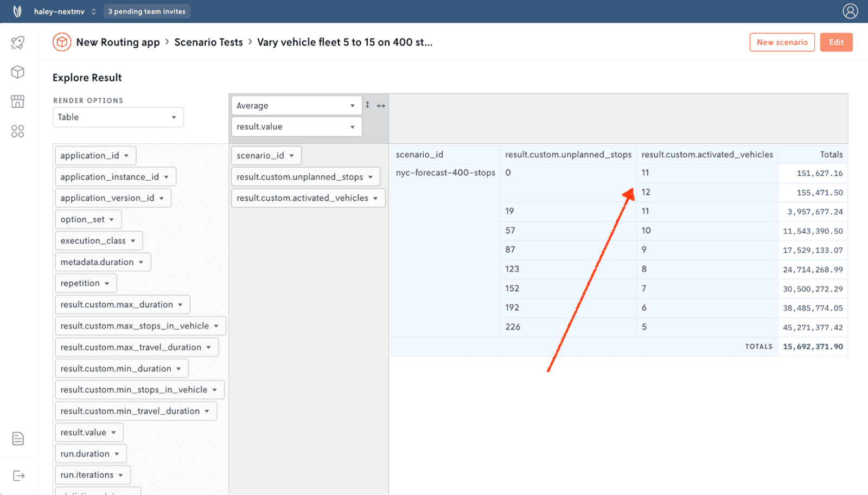Click the New scenario button
The width and height of the screenshot is (868, 495).
coord(782,42)
